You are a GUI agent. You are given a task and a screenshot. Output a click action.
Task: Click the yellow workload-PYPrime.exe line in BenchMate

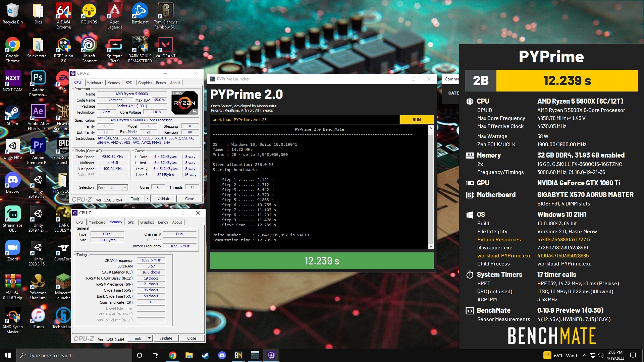point(533,256)
